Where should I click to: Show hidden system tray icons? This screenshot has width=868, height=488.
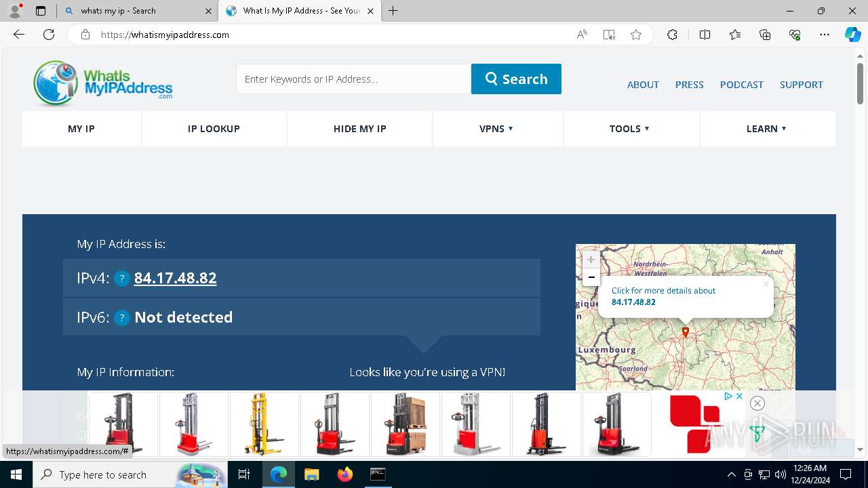tap(731, 474)
